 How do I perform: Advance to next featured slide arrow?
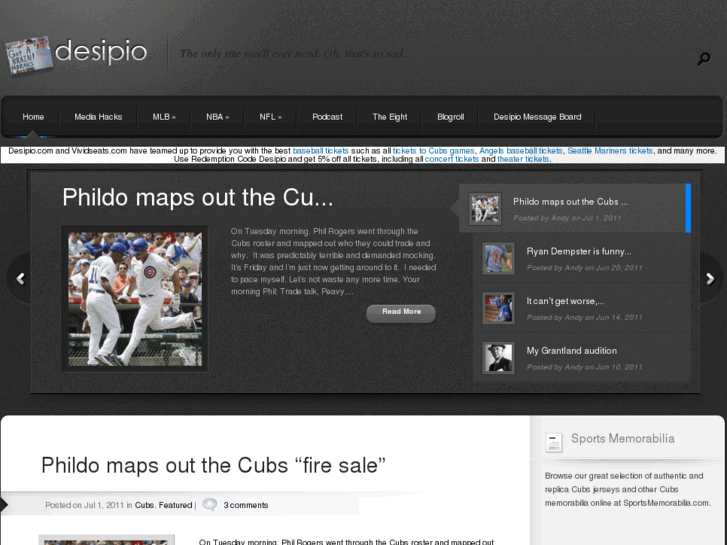point(710,279)
